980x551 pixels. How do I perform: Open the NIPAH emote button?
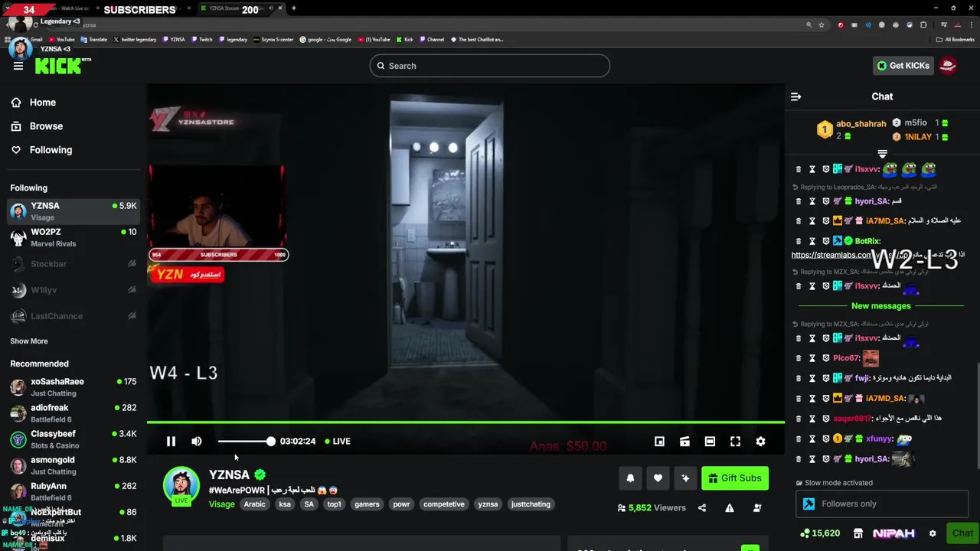click(893, 533)
